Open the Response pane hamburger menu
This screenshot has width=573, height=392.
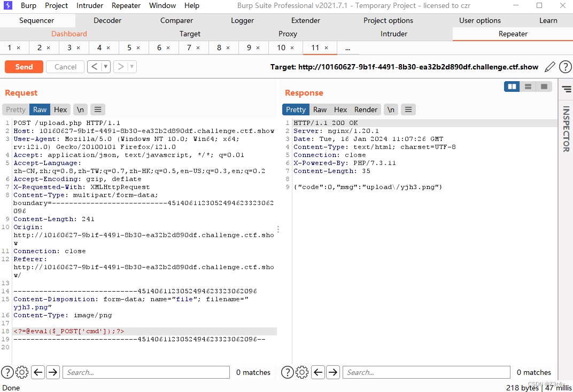(408, 109)
